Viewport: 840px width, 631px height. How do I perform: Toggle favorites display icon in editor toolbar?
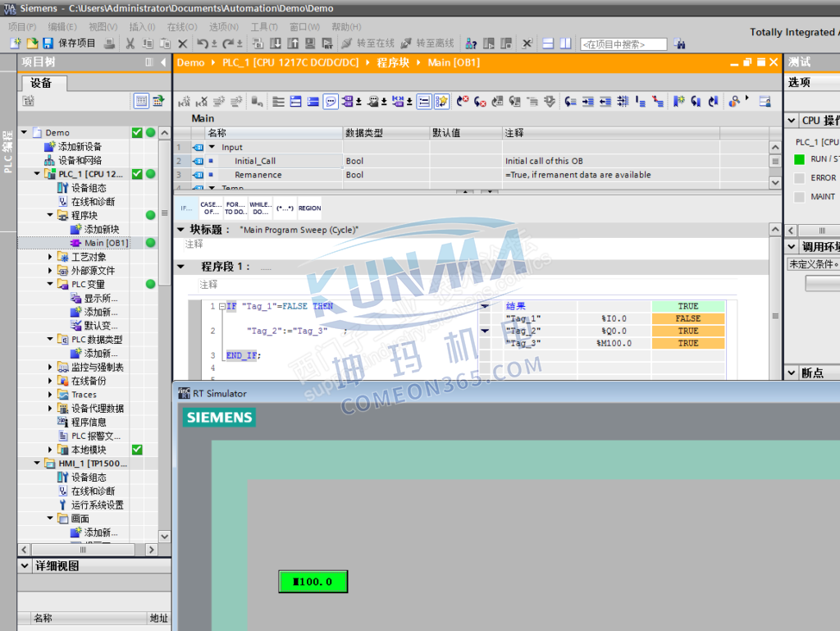pyautogui.click(x=441, y=101)
